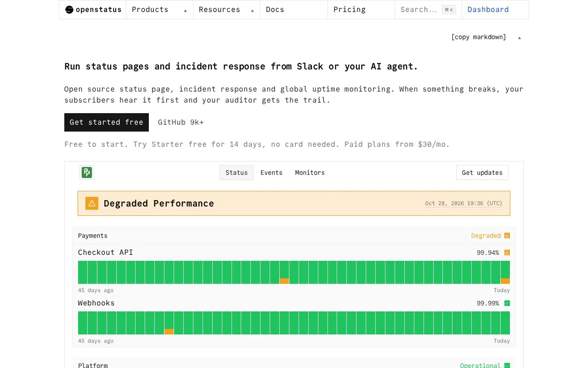
Task: Click the Payments Degraded warning icon
Action: (507, 236)
